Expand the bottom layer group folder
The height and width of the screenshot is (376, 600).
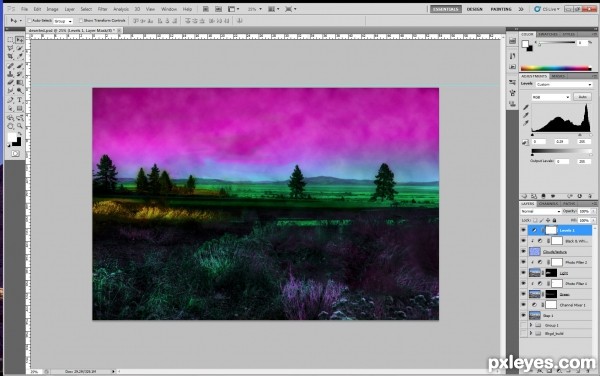(x=531, y=334)
